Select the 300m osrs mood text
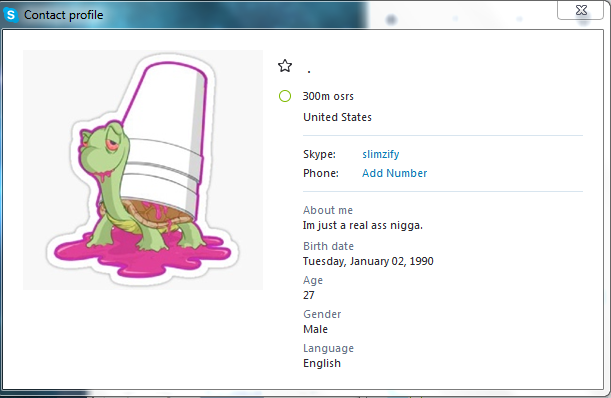 (x=328, y=96)
